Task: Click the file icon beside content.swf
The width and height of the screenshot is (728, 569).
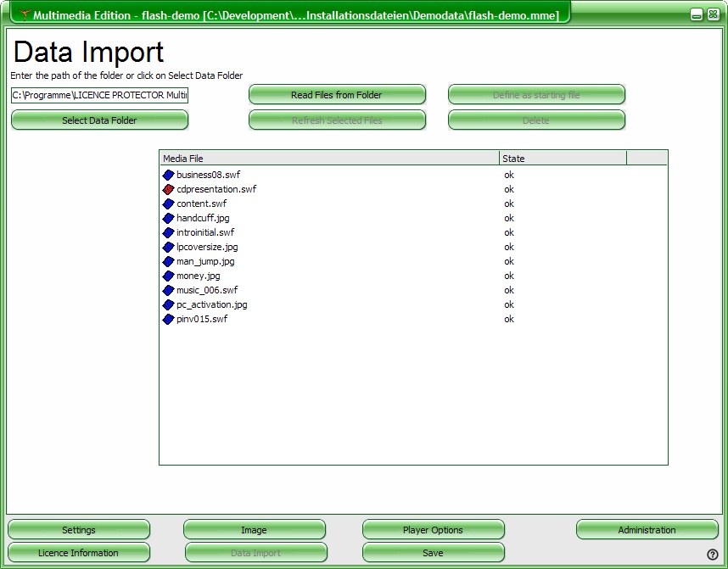Action: click(168, 204)
